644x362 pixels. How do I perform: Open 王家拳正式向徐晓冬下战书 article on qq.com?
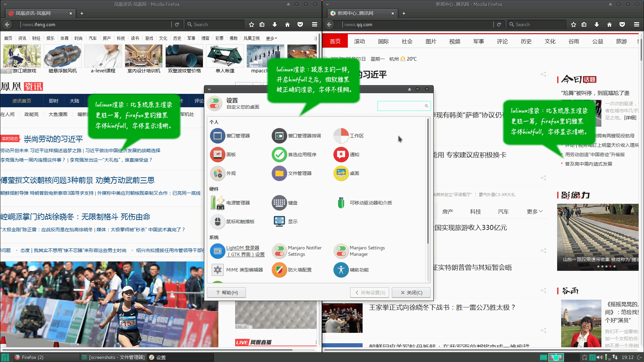click(442, 307)
